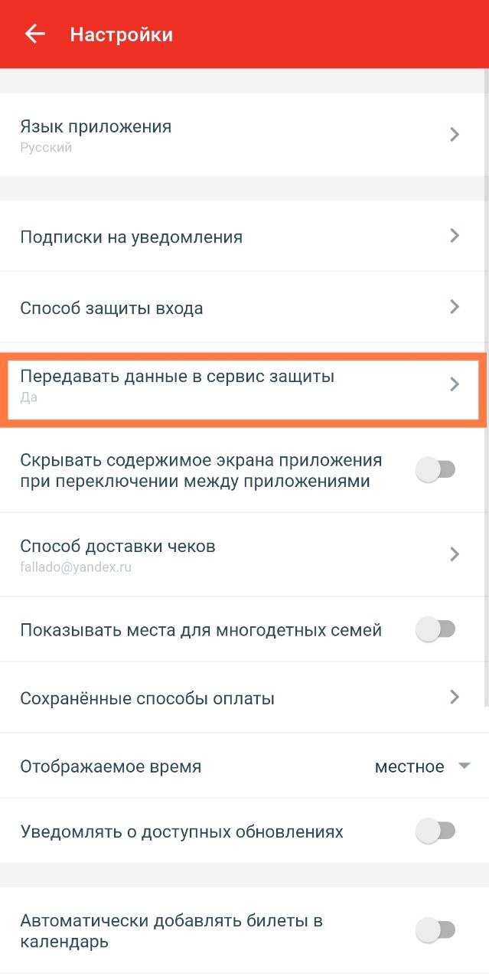Tap 'Передавать данные в сервис защиты' text
489x980 pixels.
pyautogui.click(x=177, y=377)
